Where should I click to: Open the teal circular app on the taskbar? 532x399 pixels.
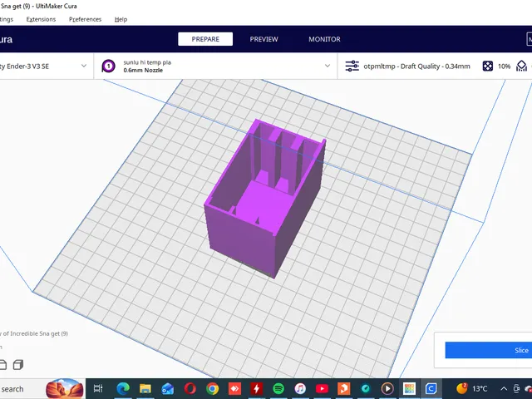[366, 388]
